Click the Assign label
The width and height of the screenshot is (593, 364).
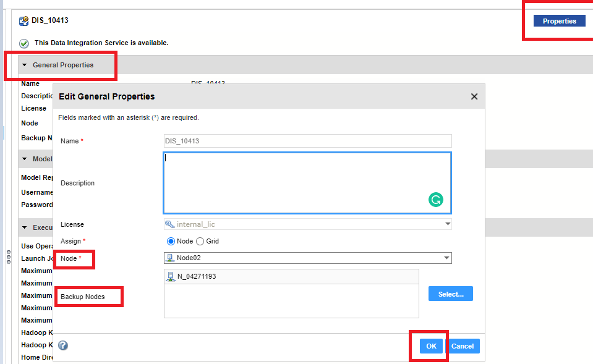pos(73,241)
